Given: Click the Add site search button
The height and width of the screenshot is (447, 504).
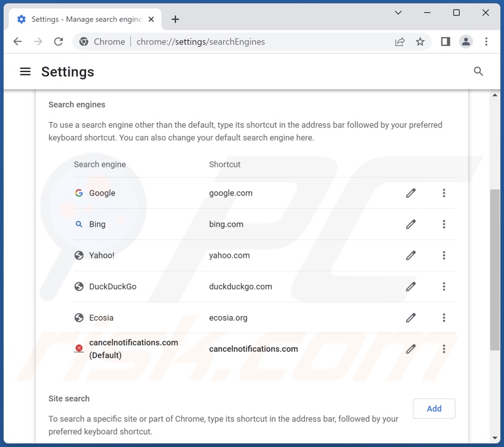Looking at the screenshot, I should pos(434,409).
